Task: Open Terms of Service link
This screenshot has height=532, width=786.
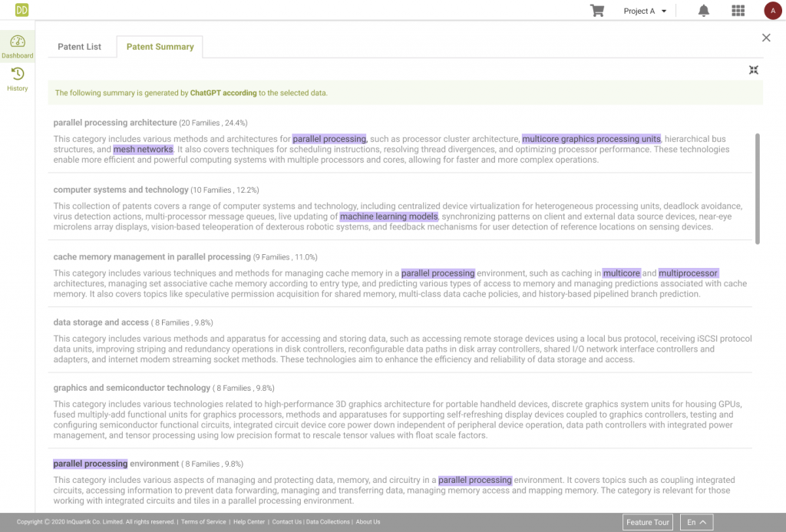Action: tap(203, 522)
